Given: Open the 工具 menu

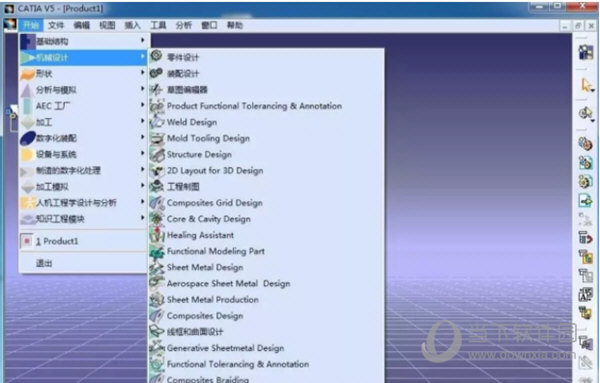Looking at the screenshot, I should click(x=158, y=25).
